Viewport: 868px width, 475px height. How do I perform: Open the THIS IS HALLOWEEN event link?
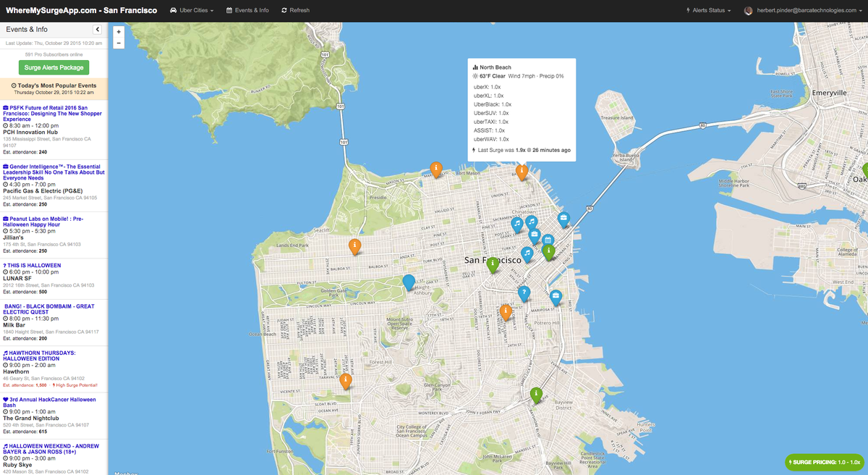click(32, 266)
